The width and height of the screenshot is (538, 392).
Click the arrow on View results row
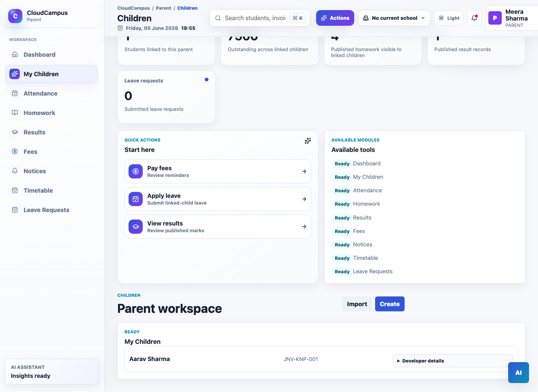pyautogui.click(x=304, y=227)
